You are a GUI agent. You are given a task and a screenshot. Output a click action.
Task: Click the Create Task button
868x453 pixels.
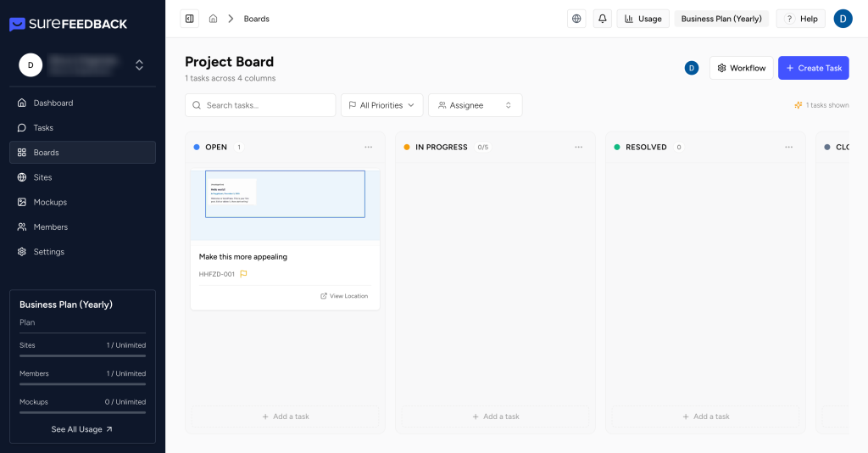click(x=813, y=68)
